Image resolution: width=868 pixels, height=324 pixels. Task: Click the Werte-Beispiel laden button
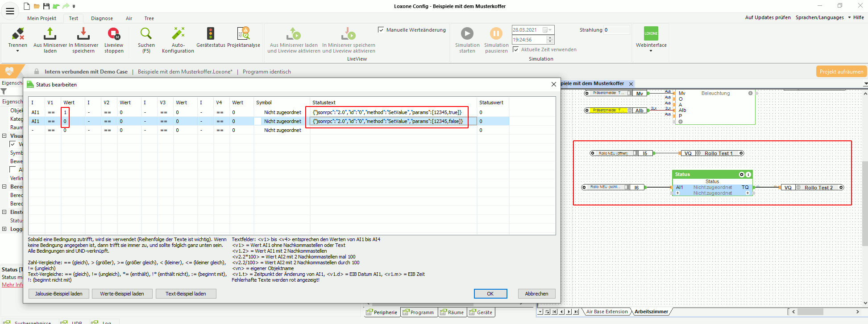pos(122,294)
